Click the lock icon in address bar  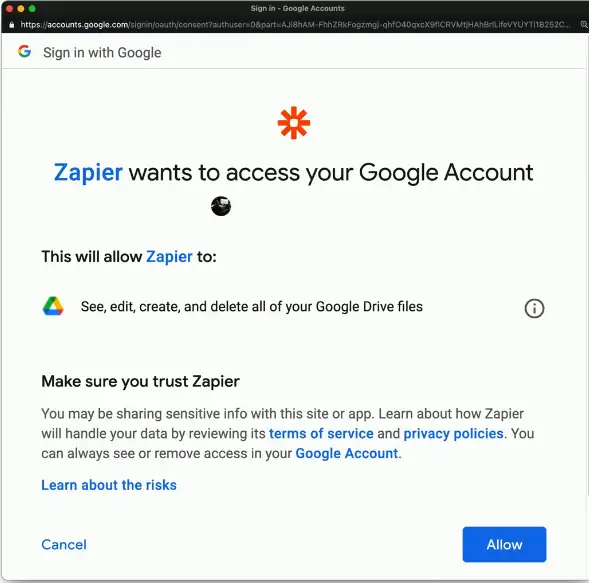tap(11, 25)
